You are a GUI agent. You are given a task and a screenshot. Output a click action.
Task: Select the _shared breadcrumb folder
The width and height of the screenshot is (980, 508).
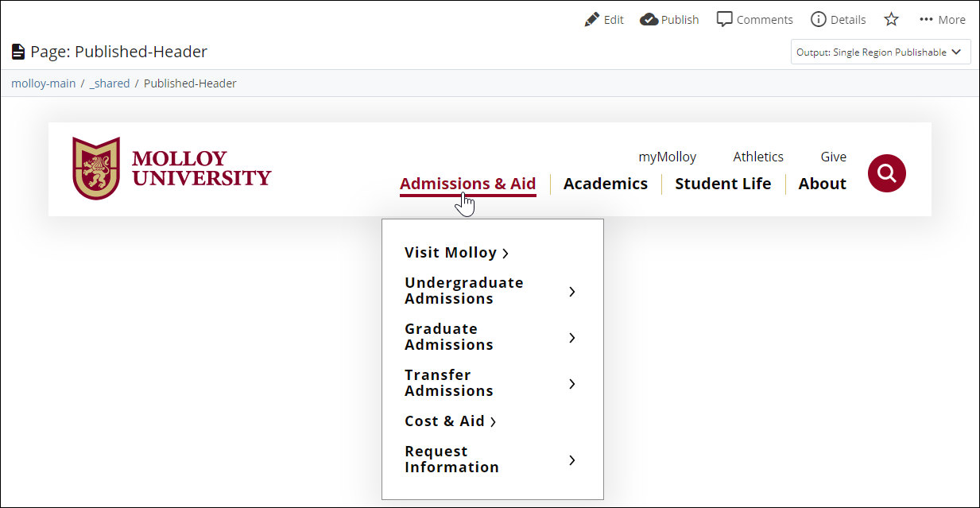point(110,83)
